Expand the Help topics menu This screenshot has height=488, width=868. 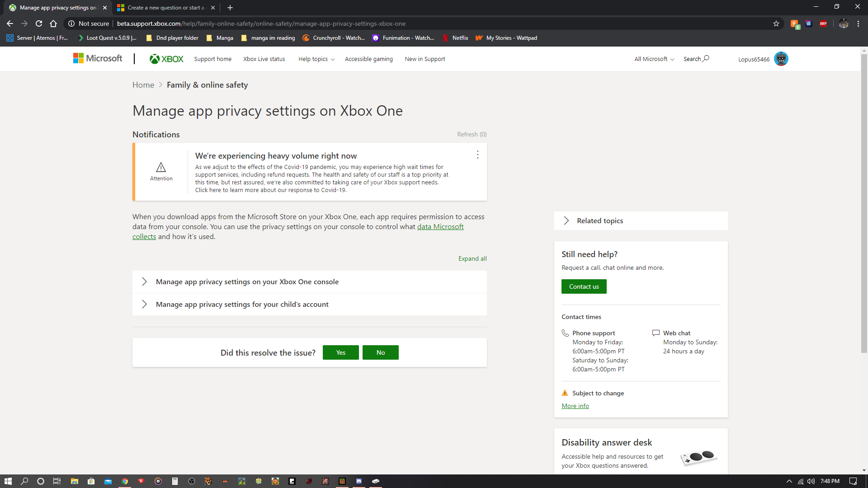(x=316, y=59)
